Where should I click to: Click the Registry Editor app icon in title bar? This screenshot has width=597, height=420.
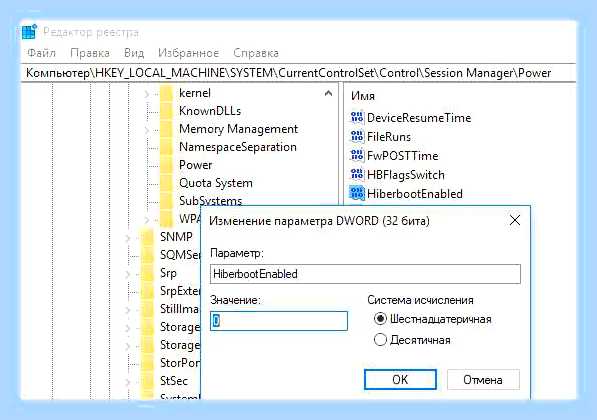tap(29, 32)
